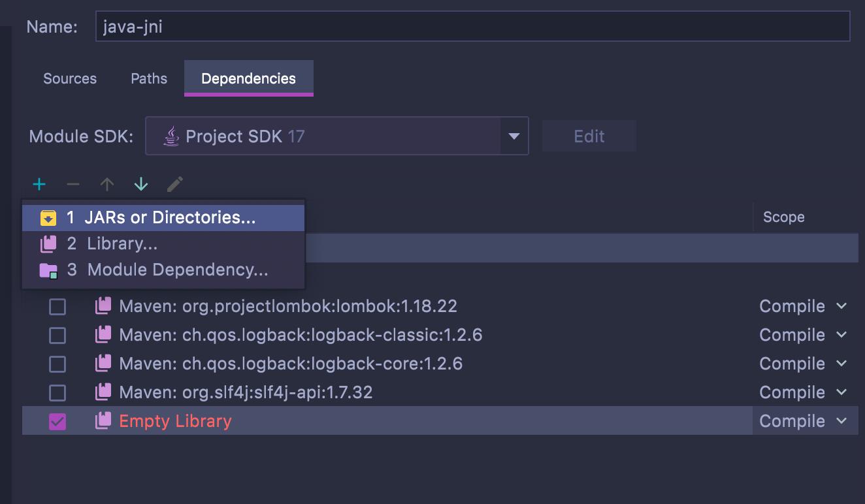Click the Empty Library icon
Screen dimensions: 865x504
coord(103,421)
